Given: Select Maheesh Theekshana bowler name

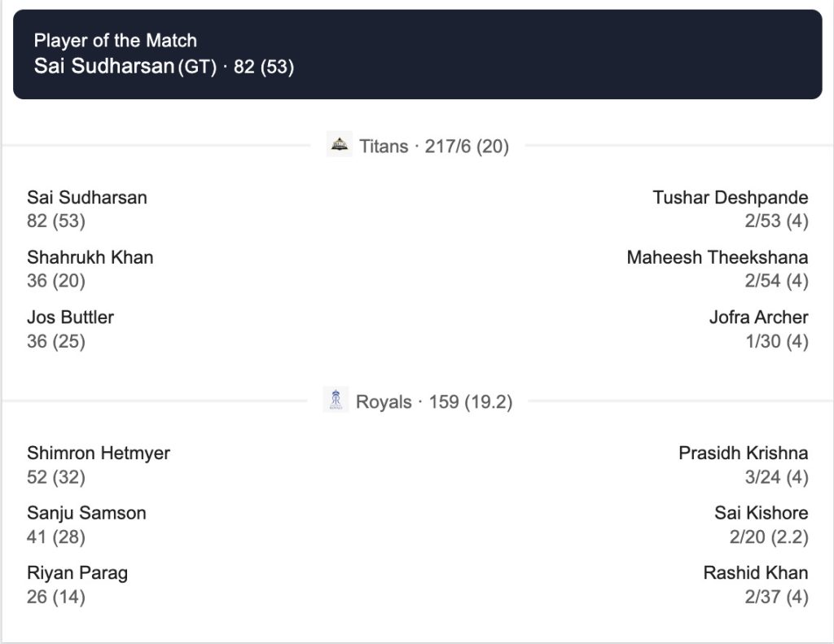Looking at the screenshot, I should tap(717, 257).
